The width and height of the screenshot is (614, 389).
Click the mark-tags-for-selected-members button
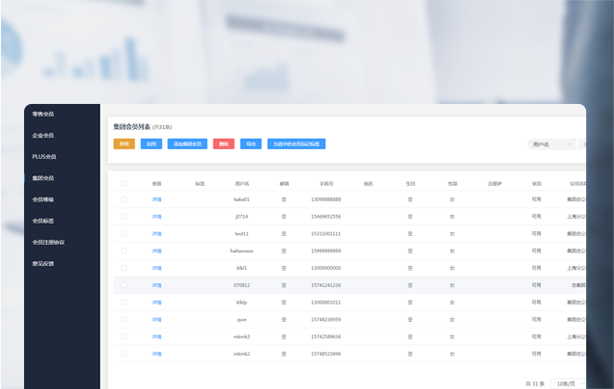296,144
